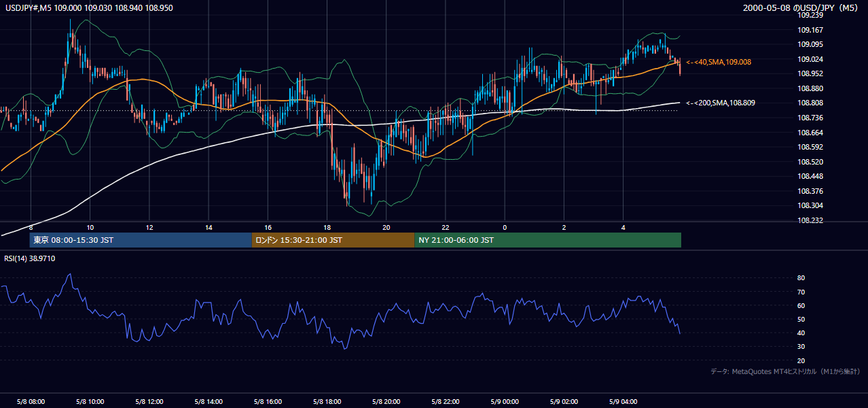The image size is (868, 408).
Task: Click the 5/8 18:00 date axis label
Action: (x=327, y=401)
